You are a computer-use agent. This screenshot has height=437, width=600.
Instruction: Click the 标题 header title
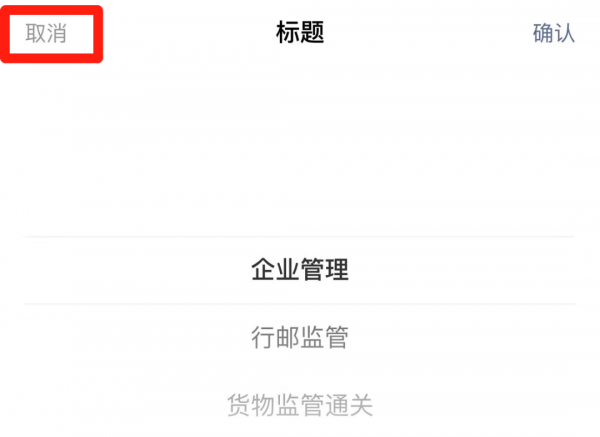300,32
